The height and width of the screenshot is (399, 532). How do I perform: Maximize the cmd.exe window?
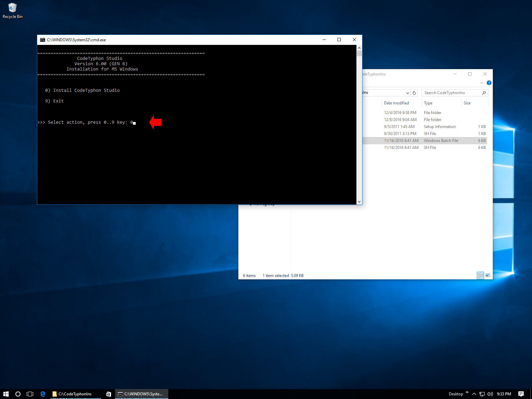[339, 40]
